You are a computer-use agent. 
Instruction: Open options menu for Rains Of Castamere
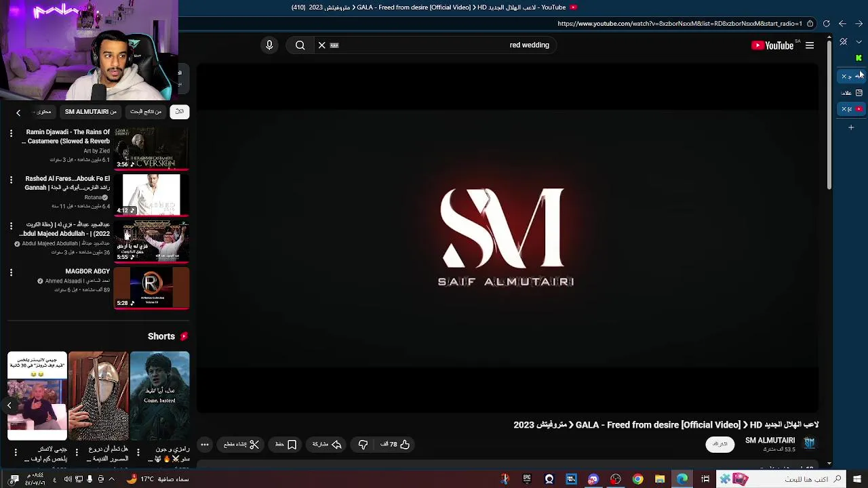click(11, 134)
